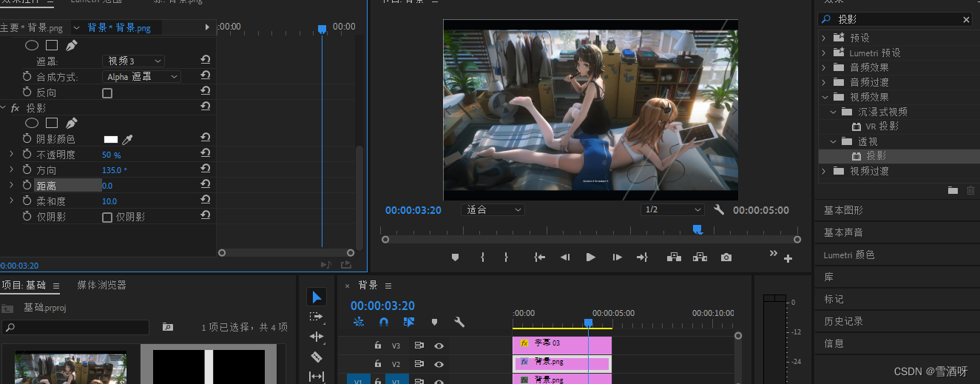Enable the 反向 checkbox
Screen dimensions: 980x384
click(x=107, y=93)
